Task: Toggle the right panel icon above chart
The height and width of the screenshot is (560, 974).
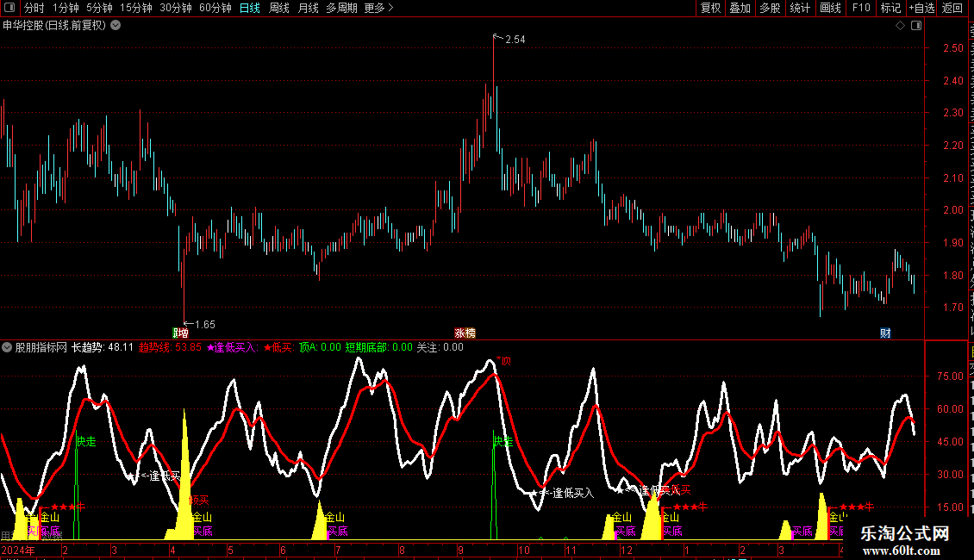Action: click(916, 26)
